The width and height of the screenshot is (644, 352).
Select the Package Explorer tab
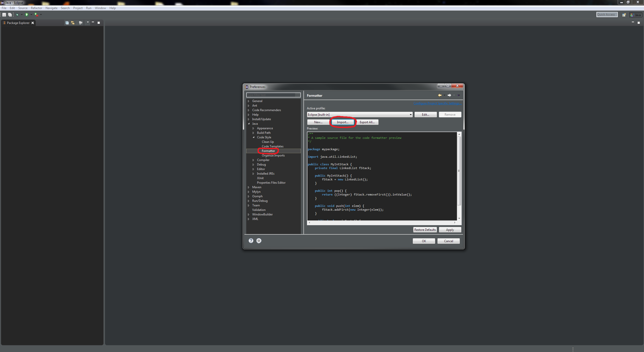[18, 23]
